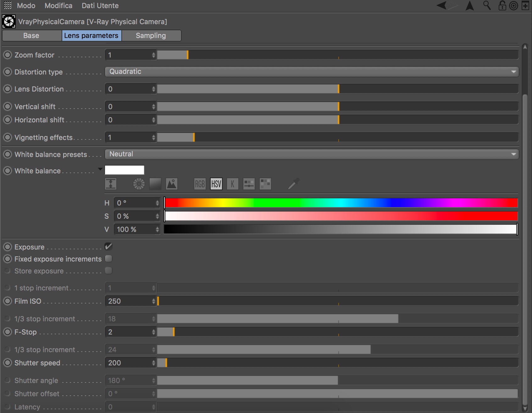Switch color sliders to RGB mode

200,184
